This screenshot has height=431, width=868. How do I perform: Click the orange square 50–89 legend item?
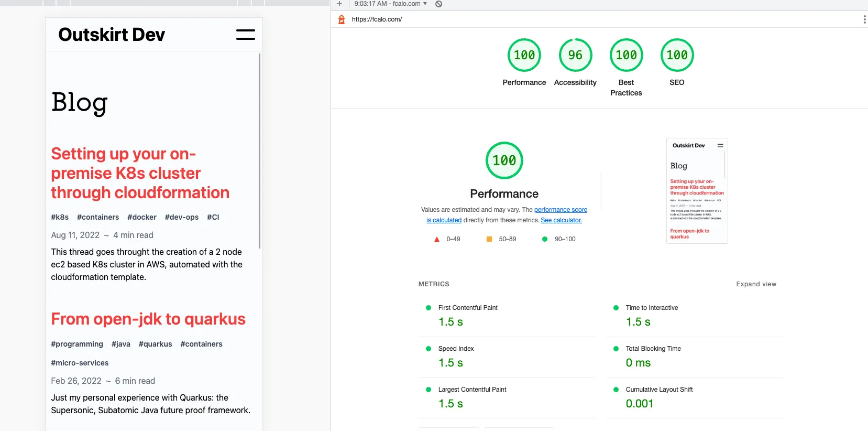pos(501,239)
